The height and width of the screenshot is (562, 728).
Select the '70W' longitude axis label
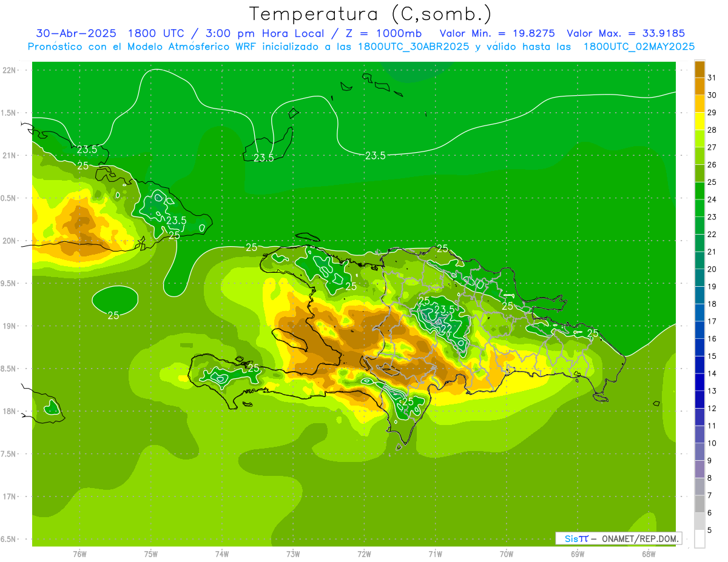(x=507, y=554)
